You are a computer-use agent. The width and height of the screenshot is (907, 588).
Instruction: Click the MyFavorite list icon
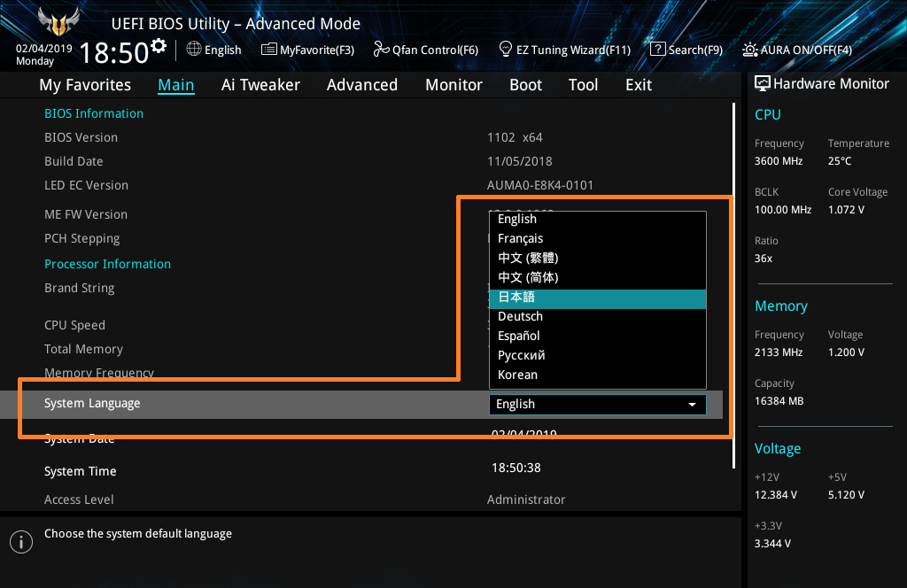[x=269, y=49]
